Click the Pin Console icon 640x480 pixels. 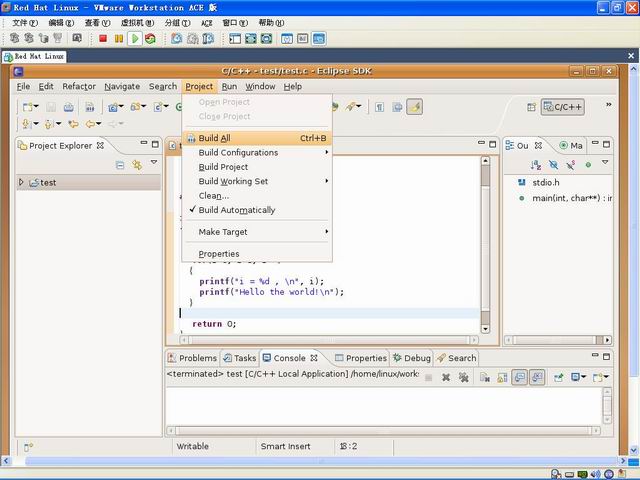click(x=558, y=378)
